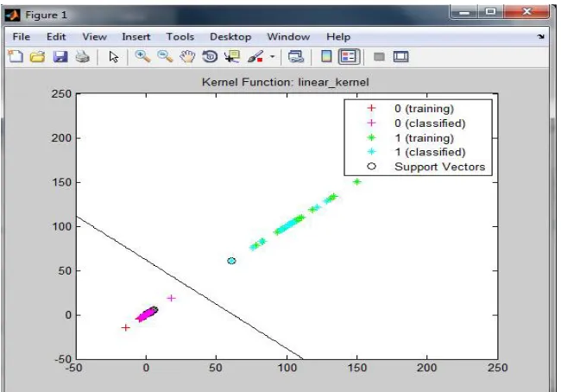Enable the Rotate 3D tool
This screenshot has height=392, width=561.
point(210,57)
